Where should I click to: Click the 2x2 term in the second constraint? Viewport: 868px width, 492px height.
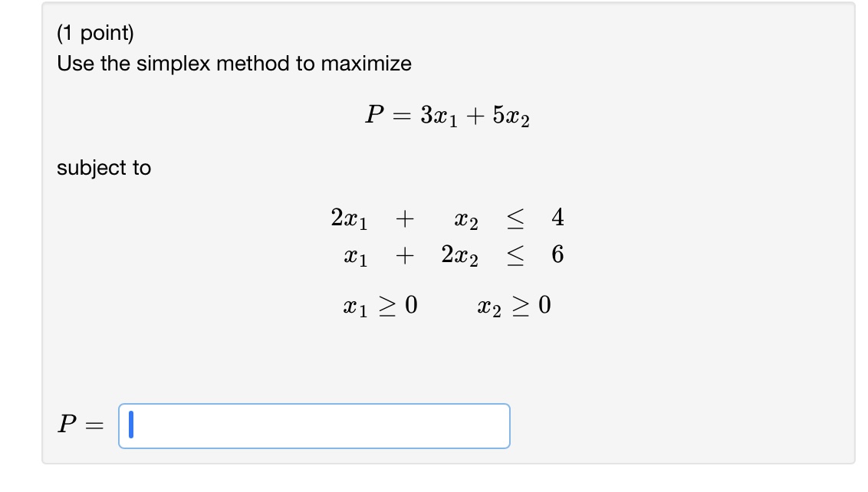pos(460,256)
